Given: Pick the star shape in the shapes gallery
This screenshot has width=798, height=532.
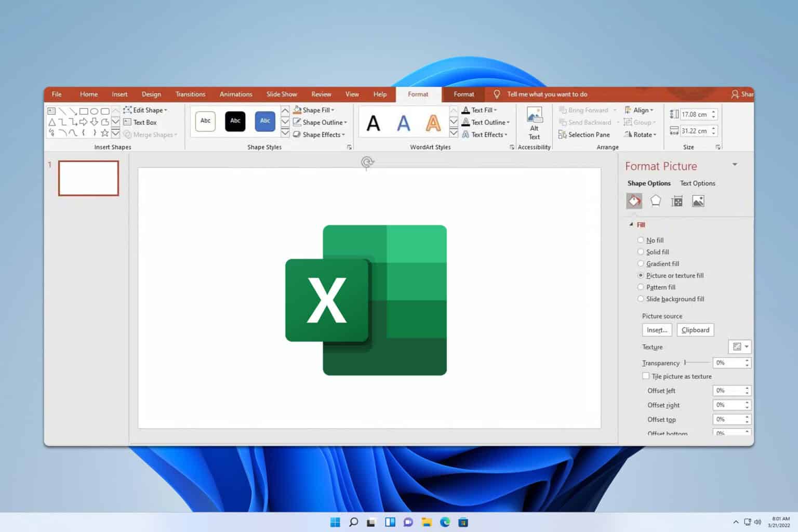Looking at the screenshot, I should 104,133.
